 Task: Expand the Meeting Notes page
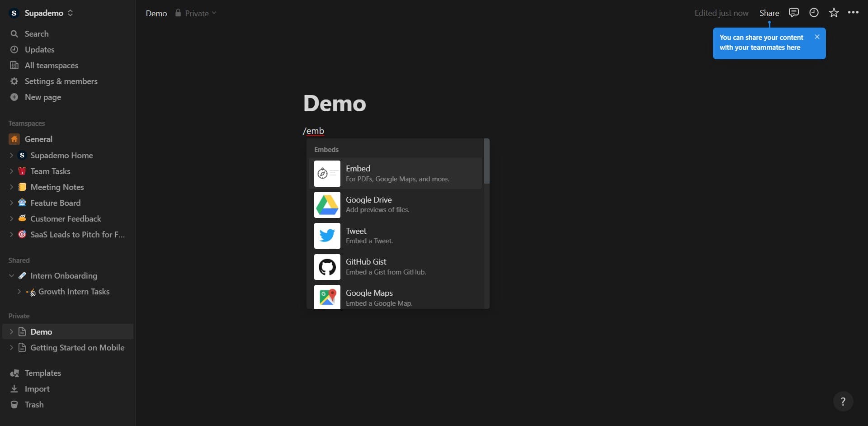coord(11,187)
